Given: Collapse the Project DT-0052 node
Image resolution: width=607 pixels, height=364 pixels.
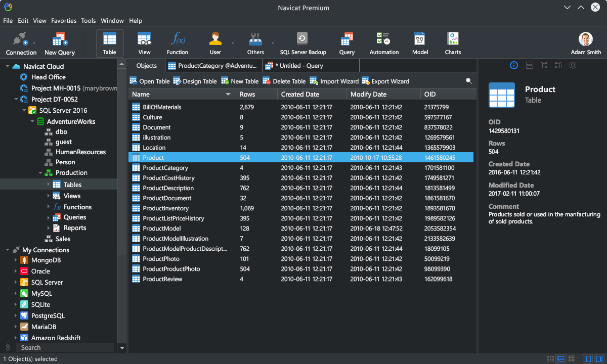Looking at the screenshot, I should pos(16,99).
